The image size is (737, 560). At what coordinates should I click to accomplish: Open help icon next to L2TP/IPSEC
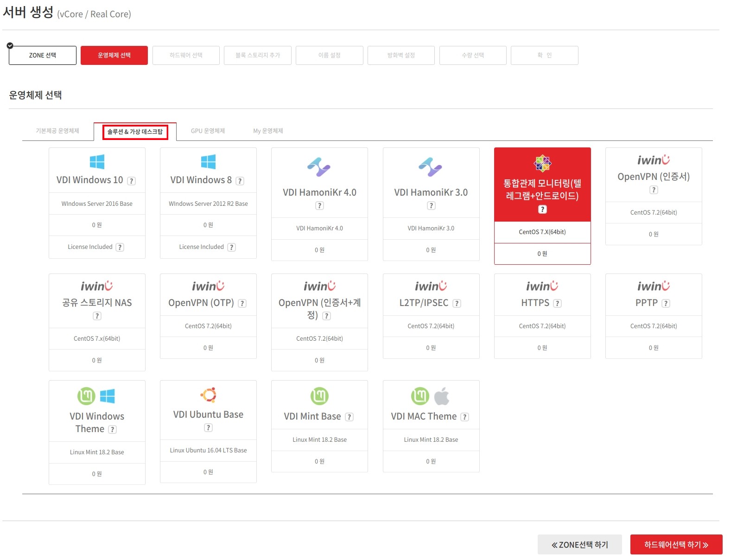tap(457, 303)
